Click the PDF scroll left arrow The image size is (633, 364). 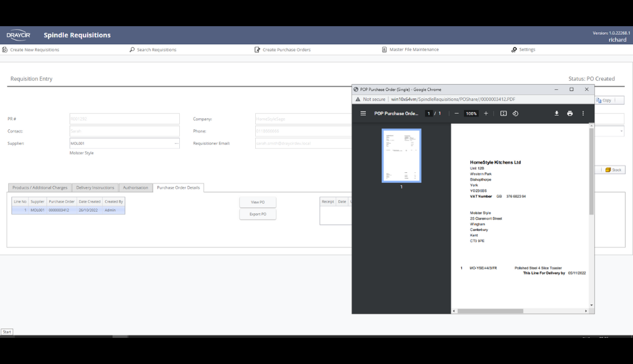click(454, 310)
